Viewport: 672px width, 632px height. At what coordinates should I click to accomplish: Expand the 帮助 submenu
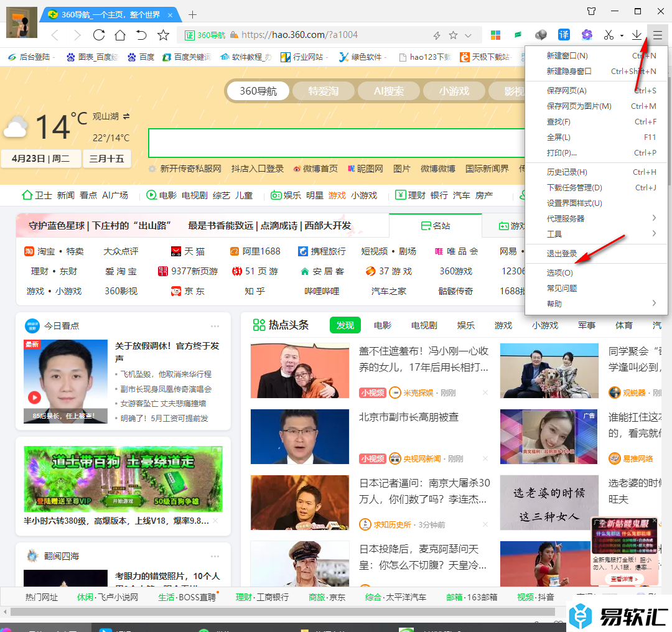pos(596,304)
